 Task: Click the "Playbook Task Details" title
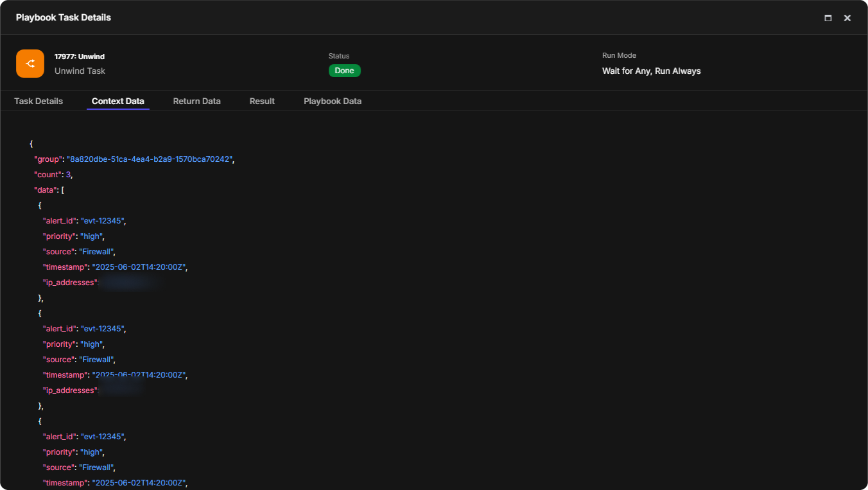click(x=64, y=17)
